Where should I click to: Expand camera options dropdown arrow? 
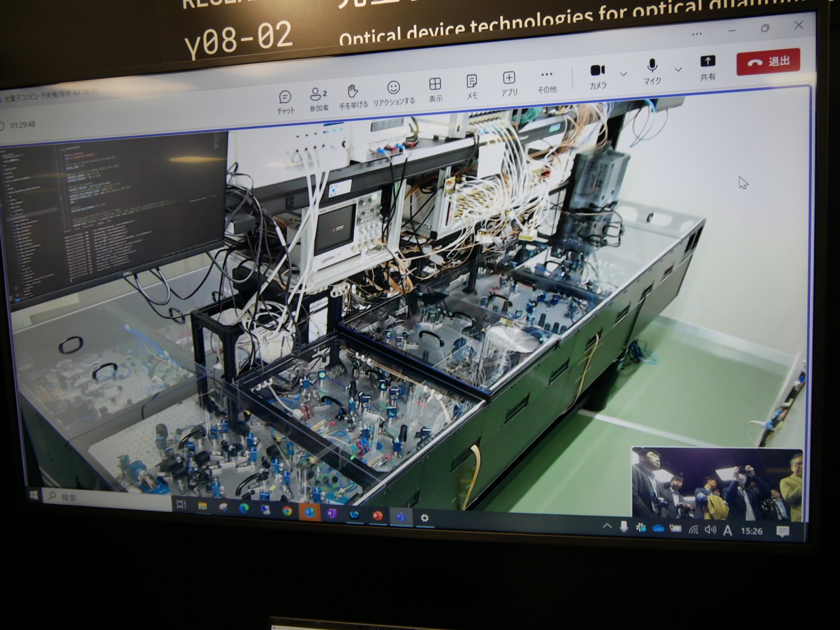[x=623, y=74]
